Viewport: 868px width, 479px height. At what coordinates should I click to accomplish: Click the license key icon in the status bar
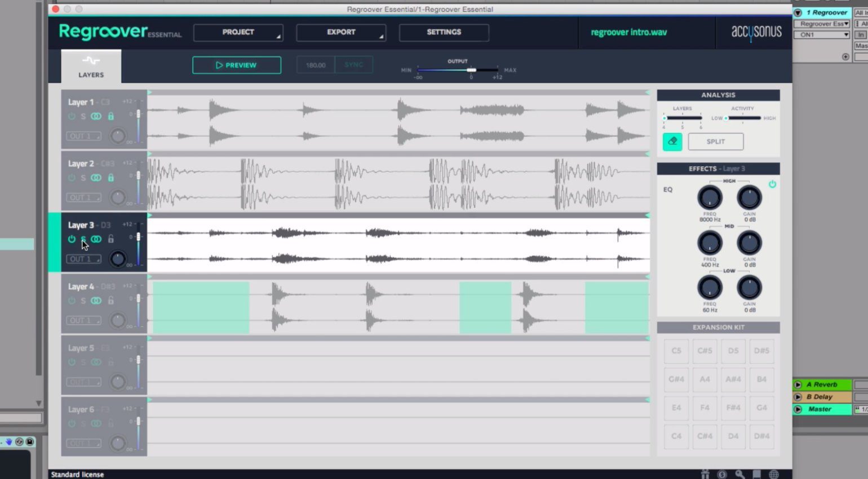739,474
